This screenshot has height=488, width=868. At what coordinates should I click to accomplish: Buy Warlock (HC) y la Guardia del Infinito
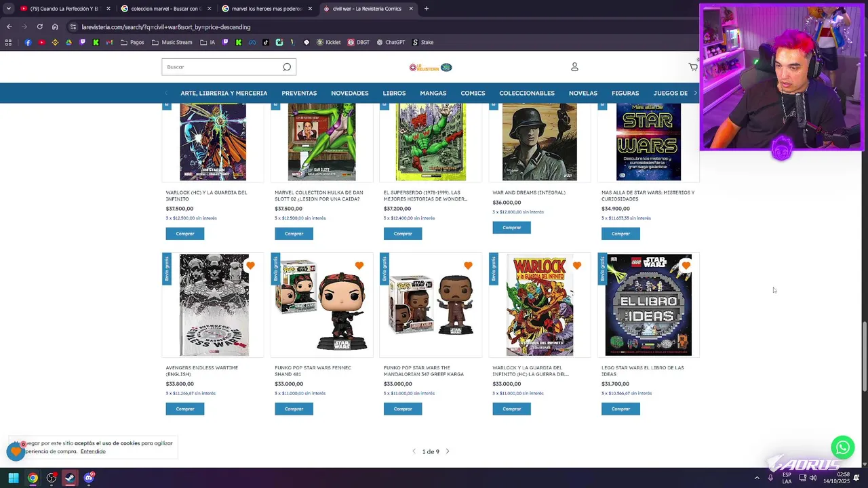[185, 234]
